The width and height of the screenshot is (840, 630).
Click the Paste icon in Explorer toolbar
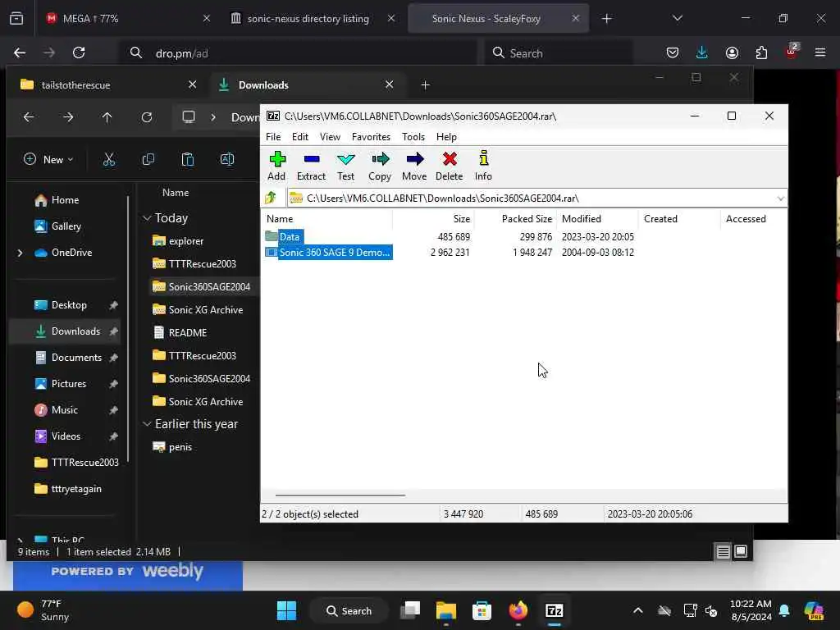pos(188,160)
